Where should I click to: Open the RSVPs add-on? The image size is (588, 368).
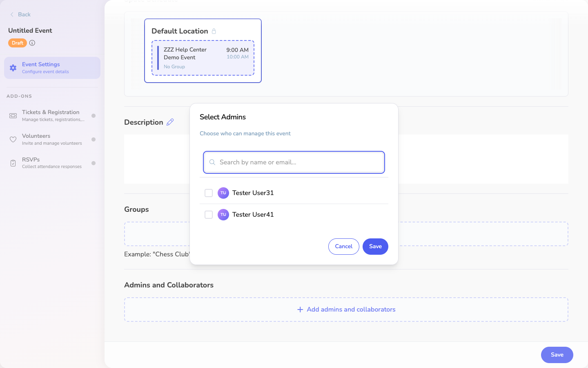[52, 163]
